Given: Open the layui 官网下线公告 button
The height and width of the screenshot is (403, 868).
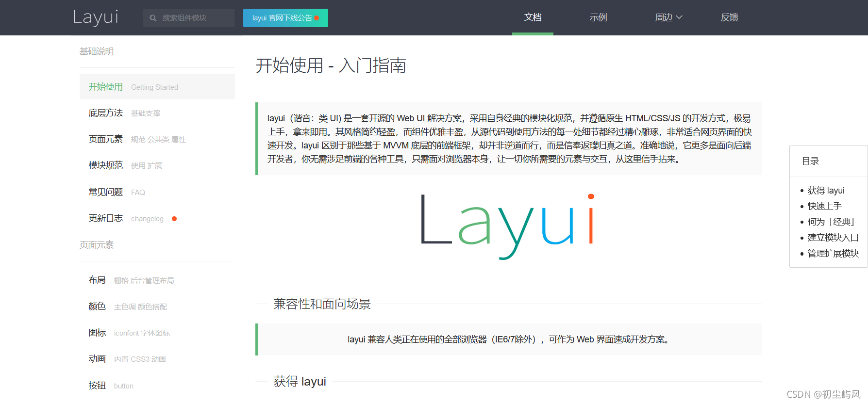Looking at the screenshot, I should pos(285,18).
